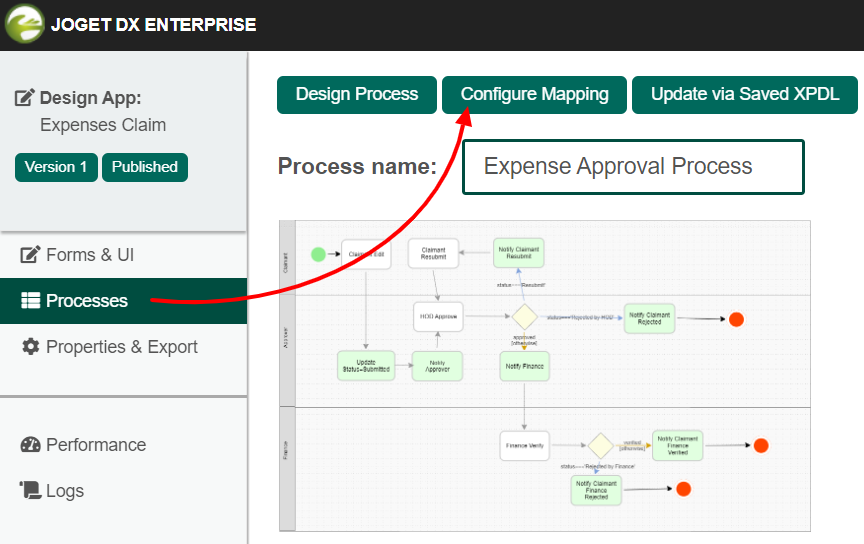Select Processes in the sidebar

pos(123,300)
